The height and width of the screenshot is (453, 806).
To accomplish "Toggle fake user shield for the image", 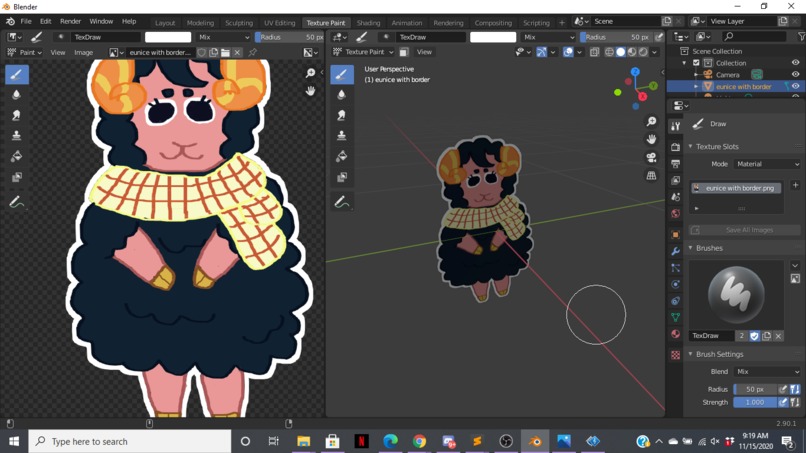I will [x=202, y=52].
